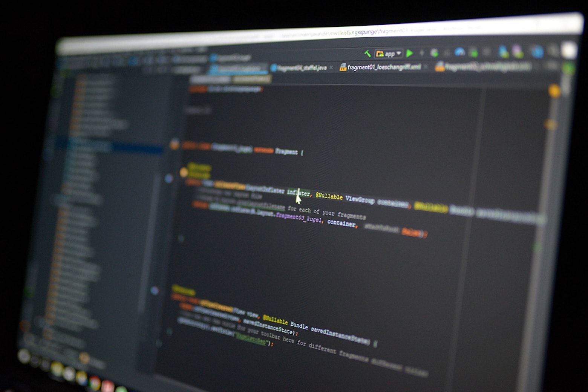Screen dimensions: 588x392
Task: Click the highlighted 'inflater' parameter in the editor
Action: 298,192
